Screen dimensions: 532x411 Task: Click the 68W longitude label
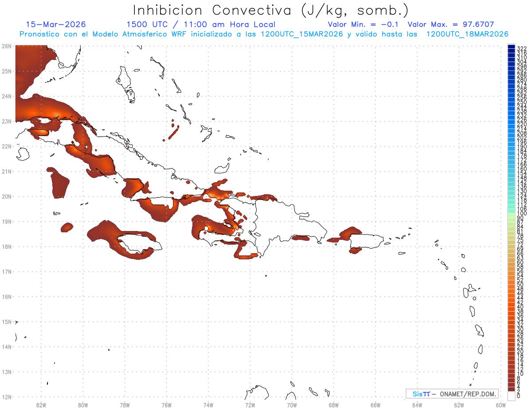[x=333, y=404]
